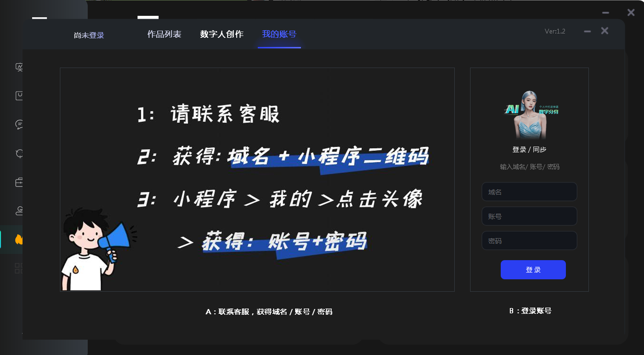
Task: Open the 数字人创作 tab
Action: [x=222, y=34]
